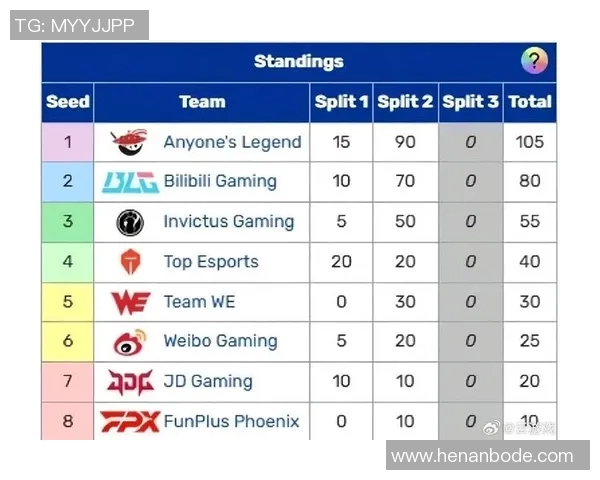
Task: Open the Bilibili Gaming team link
Action: (x=220, y=182)
